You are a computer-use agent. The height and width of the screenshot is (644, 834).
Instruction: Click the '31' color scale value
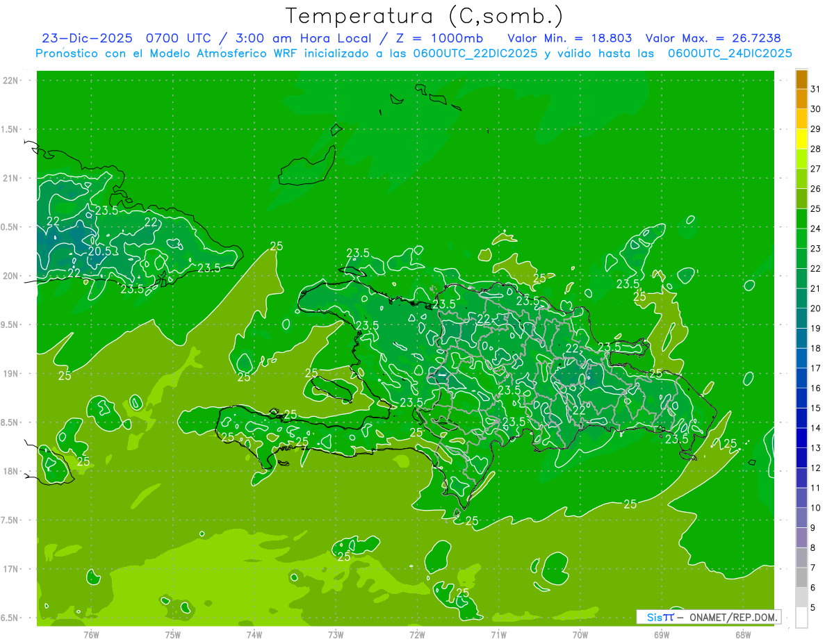click(x=816, y=89)
